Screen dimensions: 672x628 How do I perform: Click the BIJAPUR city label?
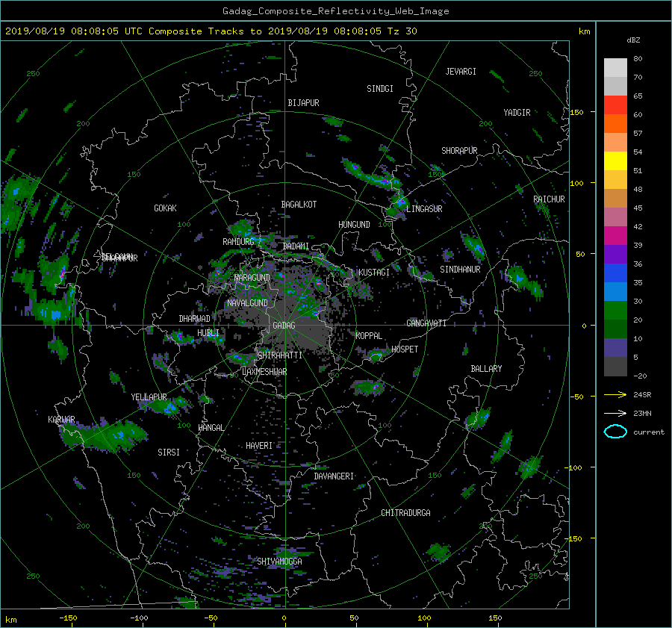[303, 103]
